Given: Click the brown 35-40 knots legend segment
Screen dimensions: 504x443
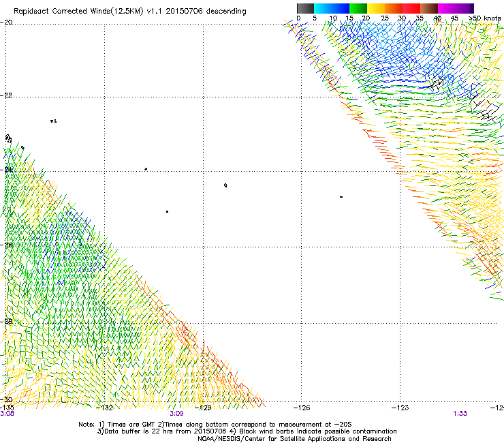Looking at the screenshot, I should (429, 8).
